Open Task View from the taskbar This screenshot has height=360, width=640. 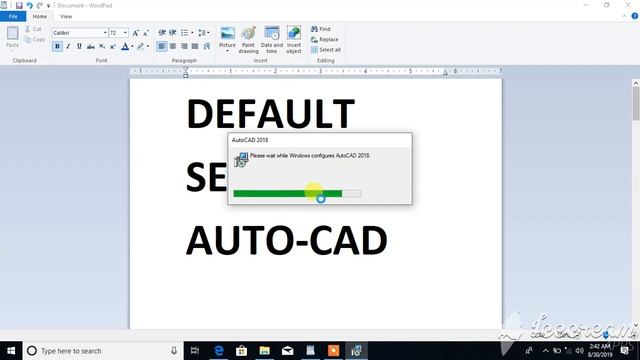[195, 351]
